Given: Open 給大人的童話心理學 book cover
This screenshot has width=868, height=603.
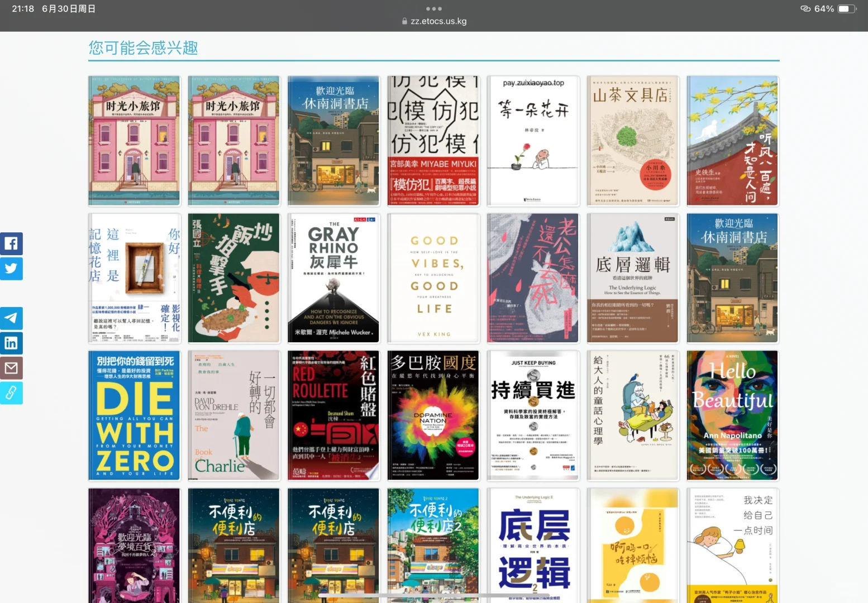Looking at the screenshot, I should pyautogui.click(x=633, y=415).
